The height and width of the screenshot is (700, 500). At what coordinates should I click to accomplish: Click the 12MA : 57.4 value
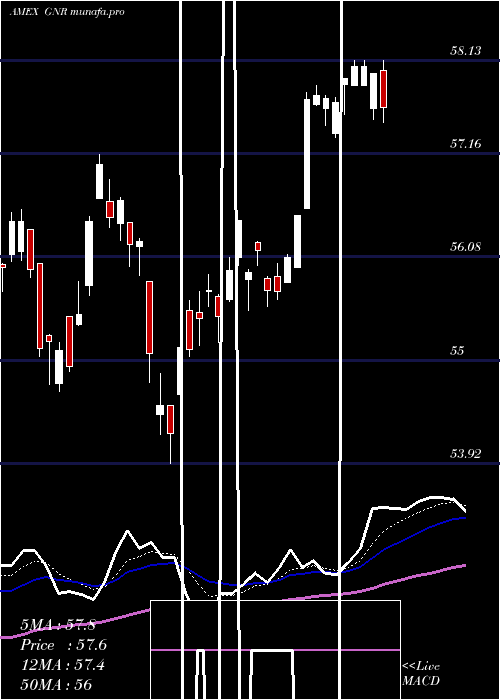click(63, 665)
